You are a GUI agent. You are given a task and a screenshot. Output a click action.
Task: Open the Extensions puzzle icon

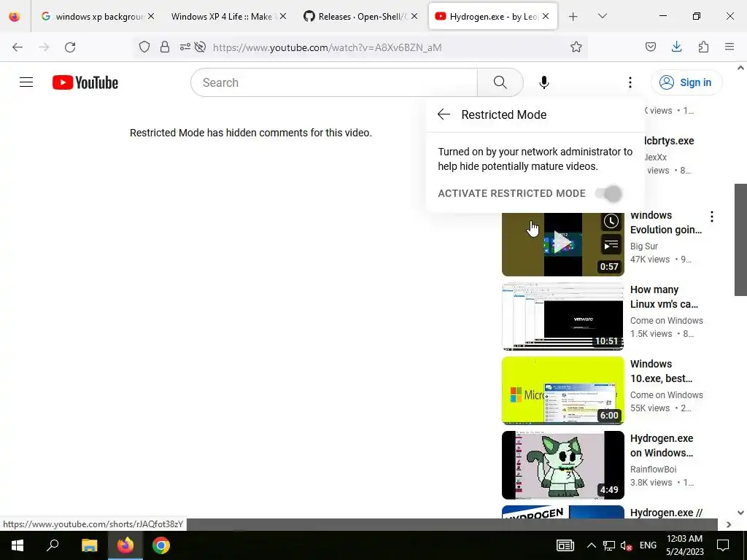click(703, 47)
